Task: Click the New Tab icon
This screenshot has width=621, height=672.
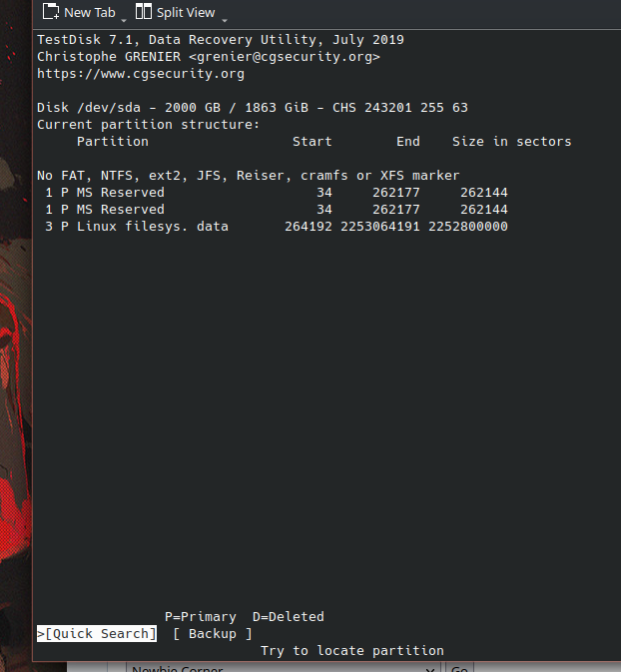Action: coord(50,12)
